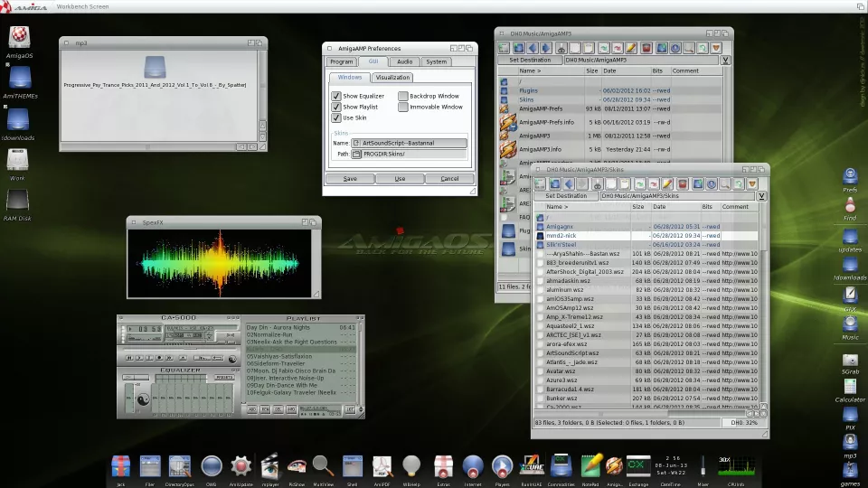Open the AmiUpdate gear icon in dock
Image resolution: width=868 pixels, height=488 pixels.
click(240, 466)
